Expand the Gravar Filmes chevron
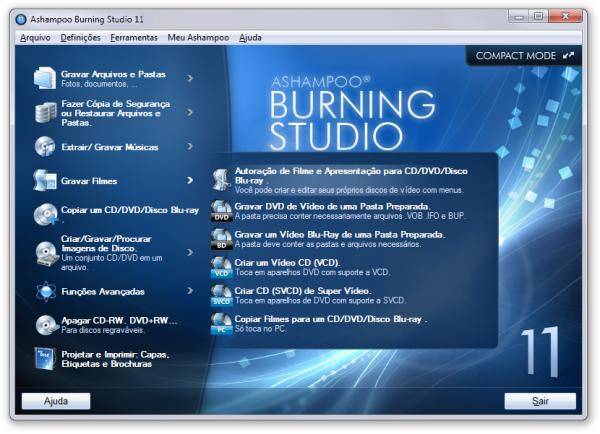The width and height of the screenshot is (600, 434). click(190, 180)
